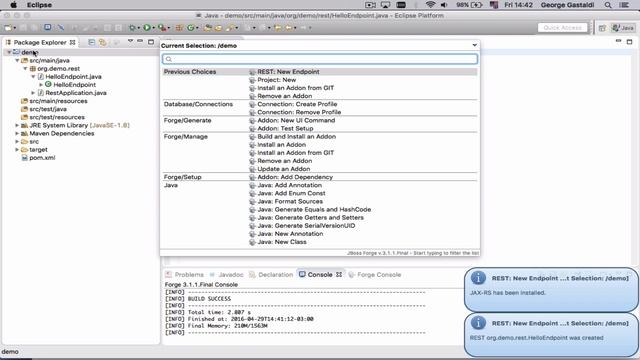Choose Build and Install an Addon
The width and height of the screenshot is (640, 360).
point(296,137)
